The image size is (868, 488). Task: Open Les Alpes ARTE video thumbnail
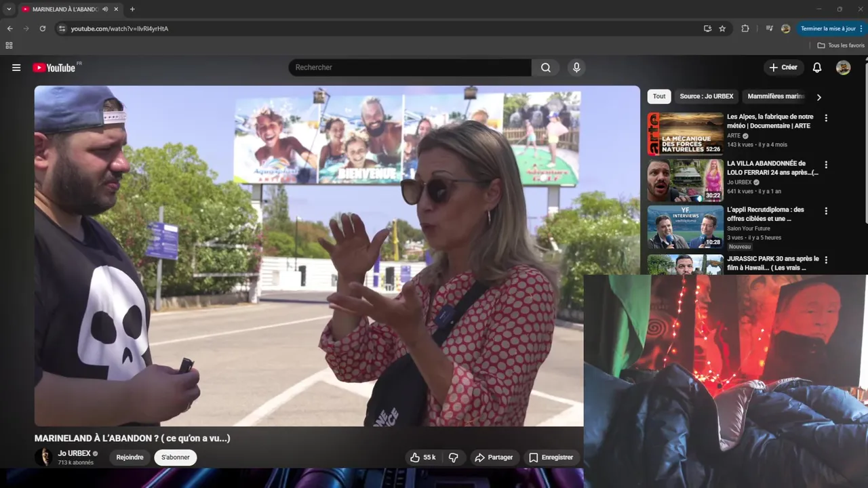tap(686, 134)
